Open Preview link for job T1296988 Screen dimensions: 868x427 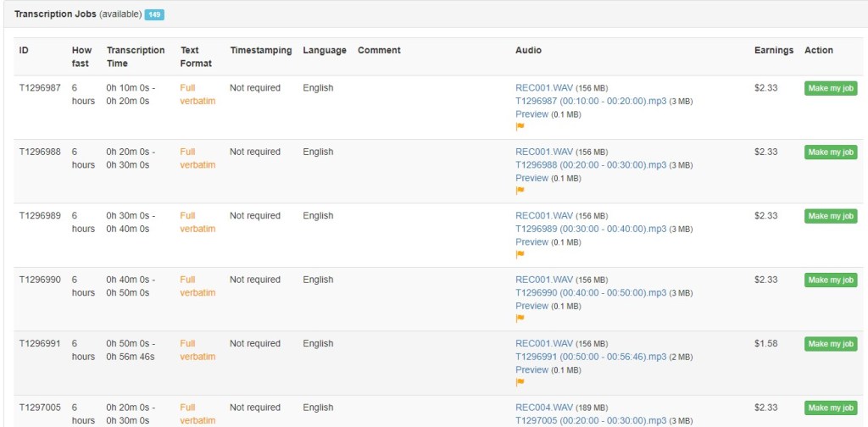[532, 178]
